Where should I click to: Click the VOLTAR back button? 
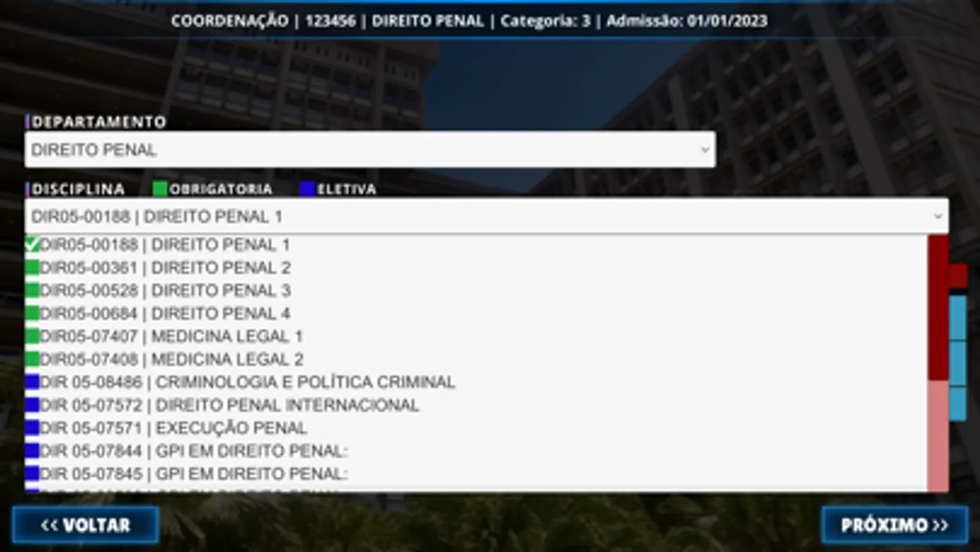[x=86, y=525]
